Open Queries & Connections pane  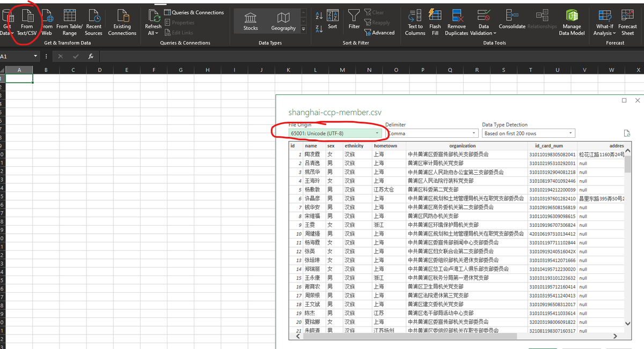coord(194,12)
